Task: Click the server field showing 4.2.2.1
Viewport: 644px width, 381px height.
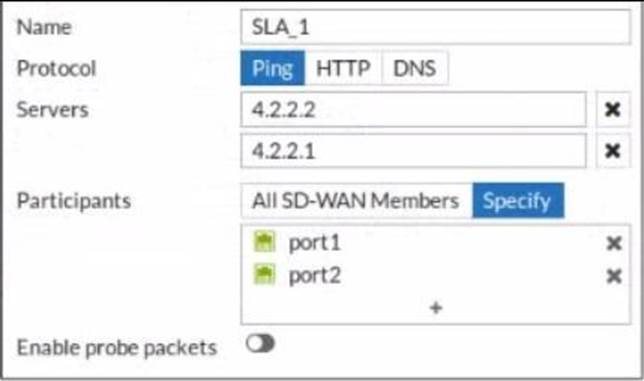Action: point(414,151)
